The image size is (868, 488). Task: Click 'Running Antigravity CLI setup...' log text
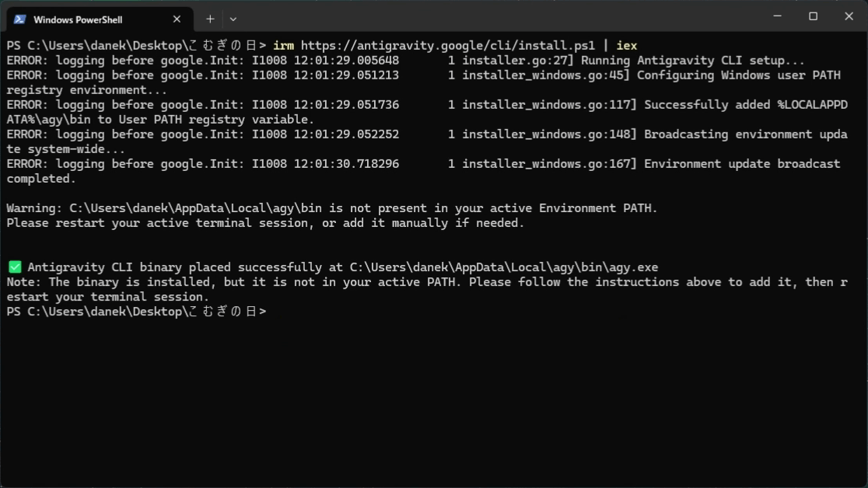692,61
